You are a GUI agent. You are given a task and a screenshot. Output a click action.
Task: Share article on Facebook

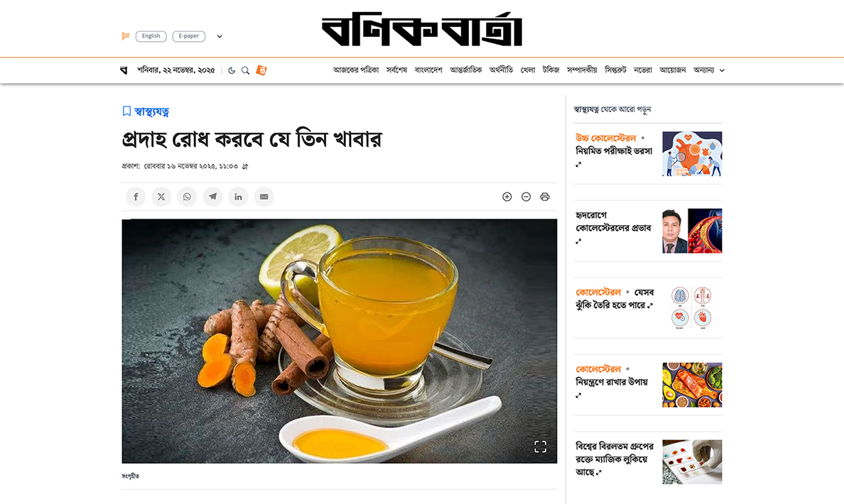click(136, 197)
